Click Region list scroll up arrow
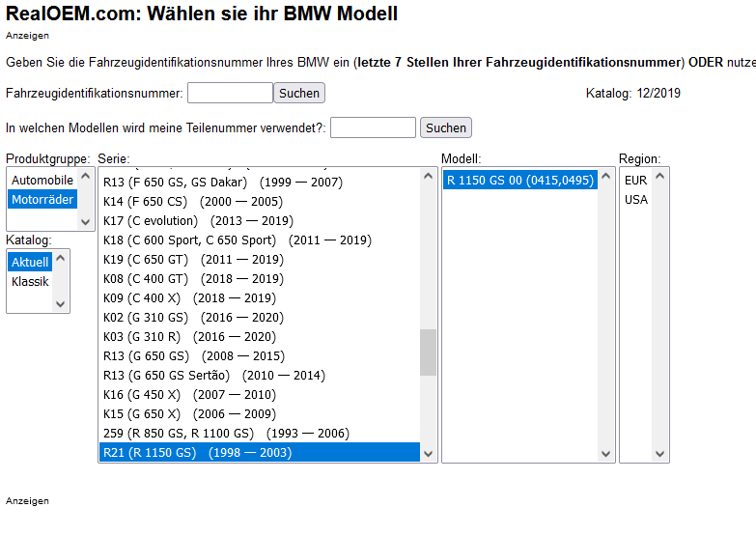 [660, 176]
